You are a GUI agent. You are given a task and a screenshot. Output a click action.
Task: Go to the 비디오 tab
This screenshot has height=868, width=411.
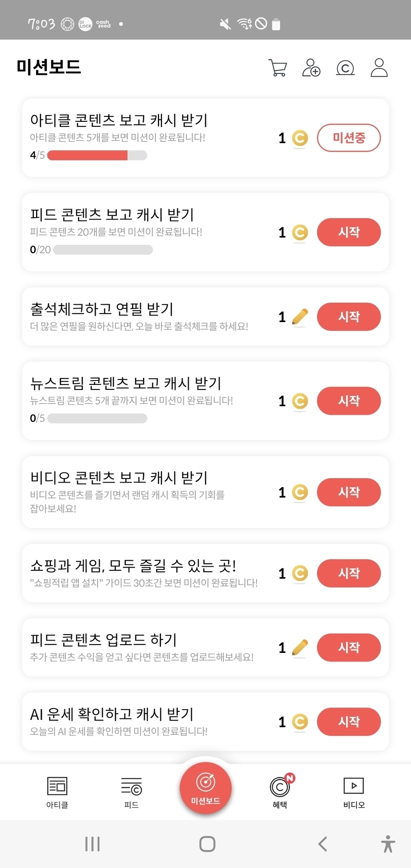[354, 791]
